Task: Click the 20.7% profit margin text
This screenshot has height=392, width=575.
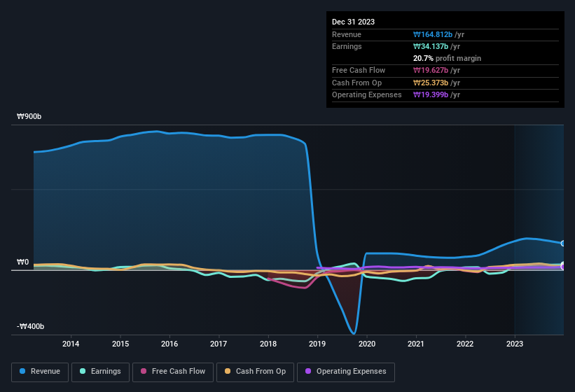Action: coord(447,58)
